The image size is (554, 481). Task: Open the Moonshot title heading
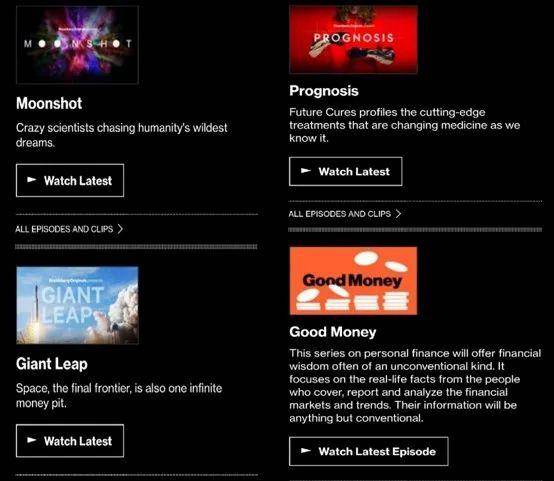click(x=49, y=104)
